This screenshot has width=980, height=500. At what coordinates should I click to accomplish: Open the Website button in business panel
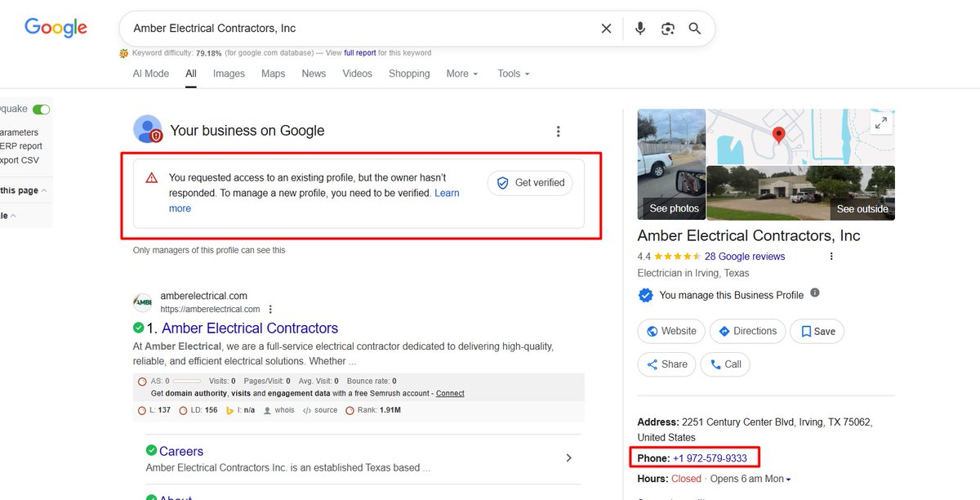coord(671,331)
